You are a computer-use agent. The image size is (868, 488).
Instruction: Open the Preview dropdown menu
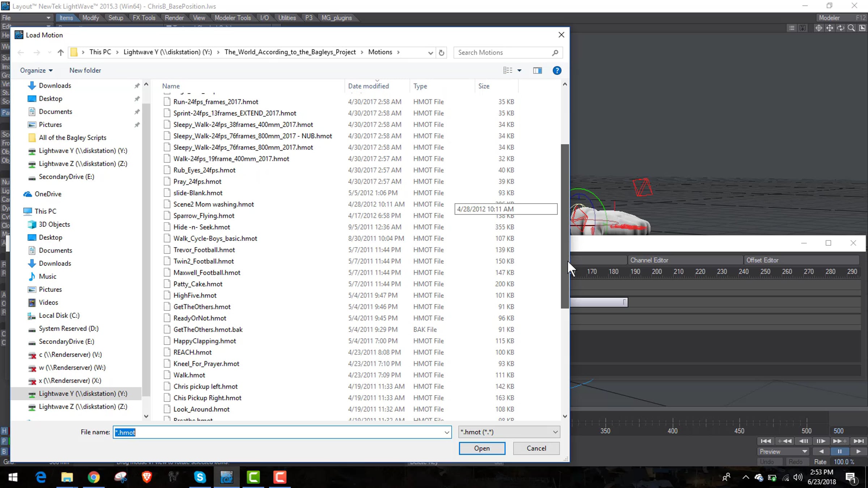coord(783,451)
